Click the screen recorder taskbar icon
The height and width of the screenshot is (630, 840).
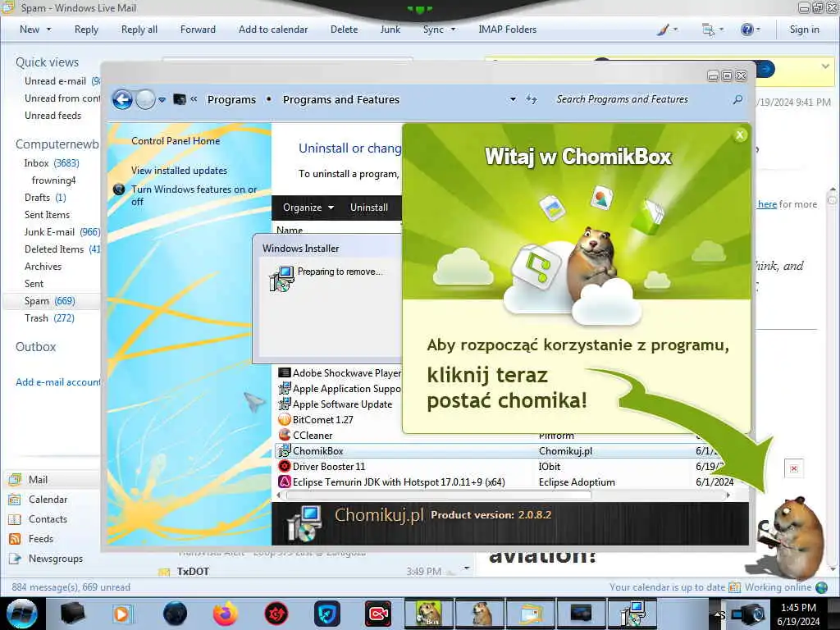(377, 614)
